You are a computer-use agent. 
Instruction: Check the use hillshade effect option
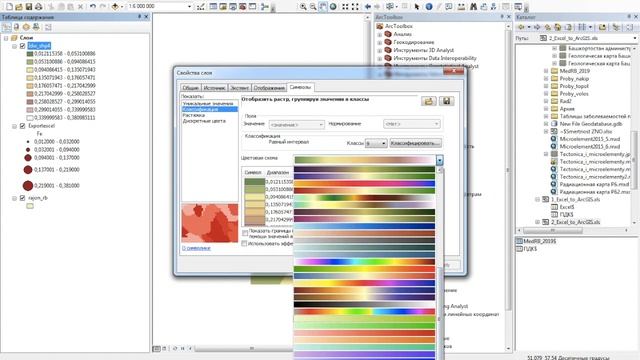(x=244, y=244)
